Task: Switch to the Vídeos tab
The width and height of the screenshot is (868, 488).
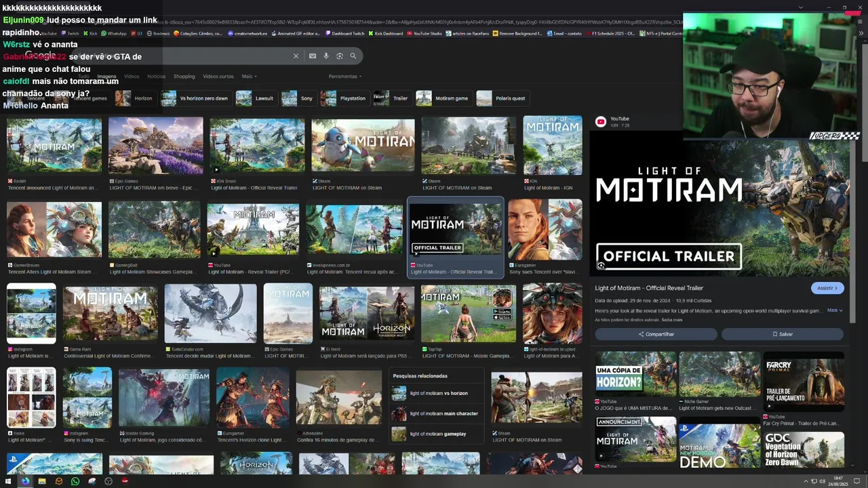Action: pyautogui.click(x=132, y=77)
